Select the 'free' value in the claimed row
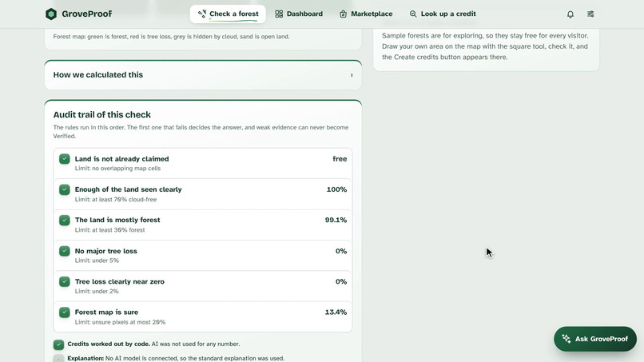The image size is (644, 362). [340, 158]
